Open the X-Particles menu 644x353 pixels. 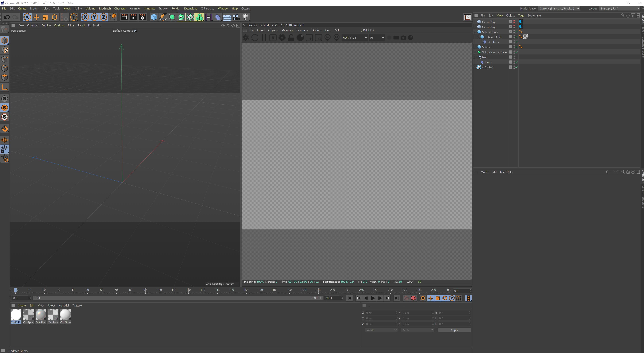tap(207, 8)
